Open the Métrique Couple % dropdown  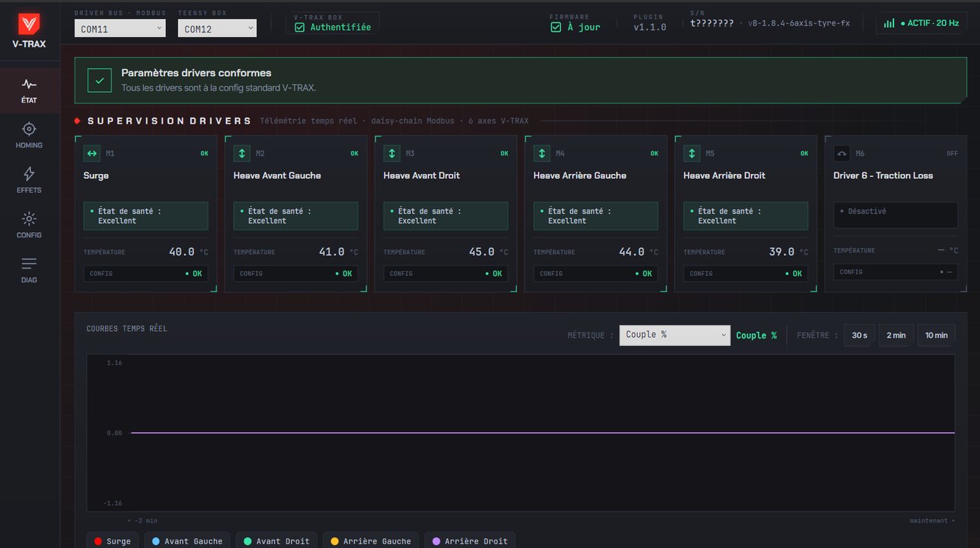(675, 335)
